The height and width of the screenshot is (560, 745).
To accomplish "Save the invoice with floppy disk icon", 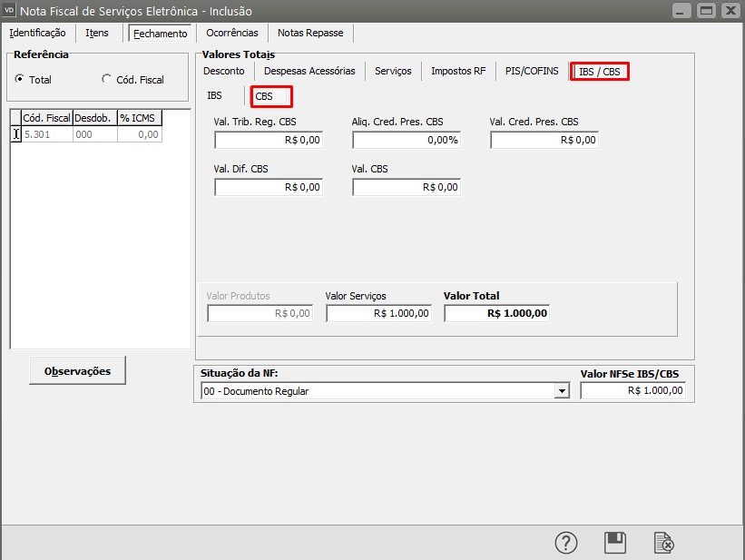I will (615, 543).
